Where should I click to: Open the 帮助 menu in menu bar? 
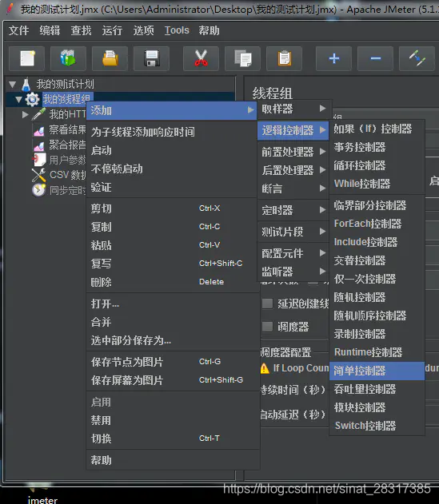pyautogui.click(x=210, y=30)
